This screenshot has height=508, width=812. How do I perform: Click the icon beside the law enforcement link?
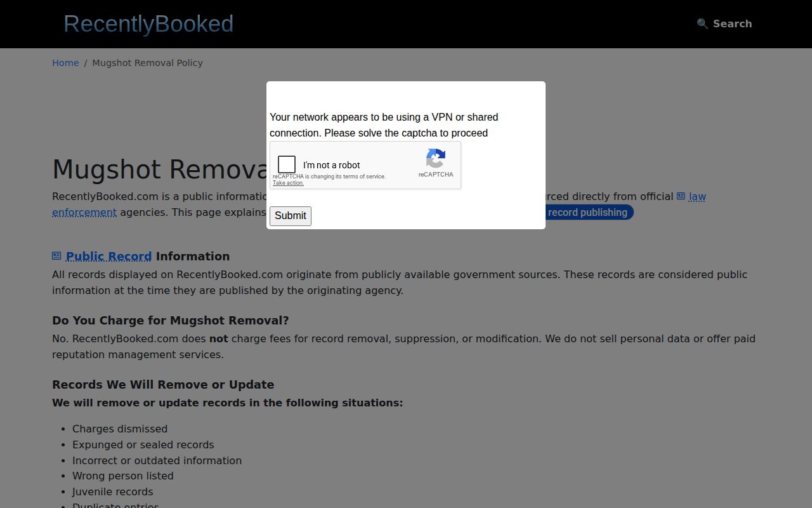pos(681,196)
